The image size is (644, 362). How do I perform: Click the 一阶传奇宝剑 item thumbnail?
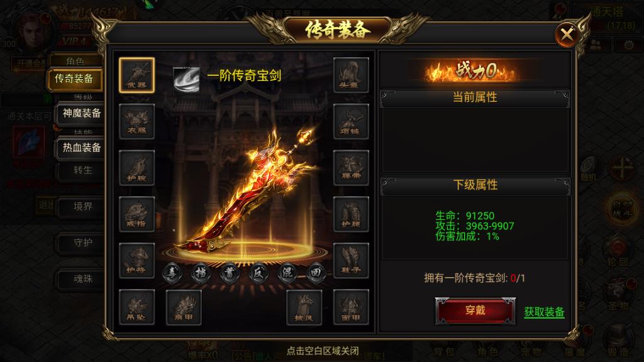(186, 79)
